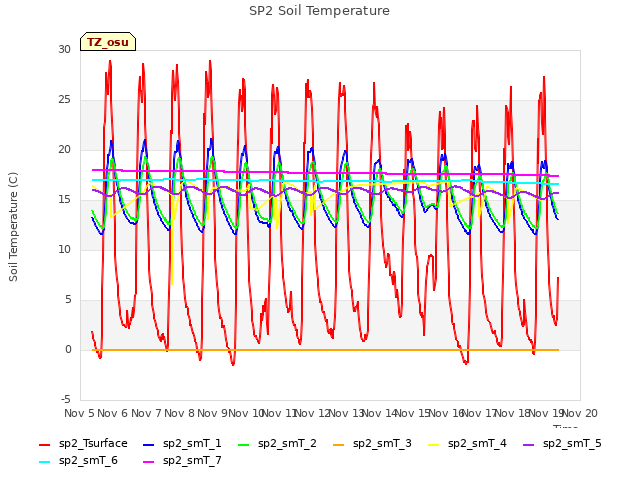The height and width of the screenshot is (480, 640).
Task: Click the 15 y-axis tick label
Action: [x=64, y=200]
